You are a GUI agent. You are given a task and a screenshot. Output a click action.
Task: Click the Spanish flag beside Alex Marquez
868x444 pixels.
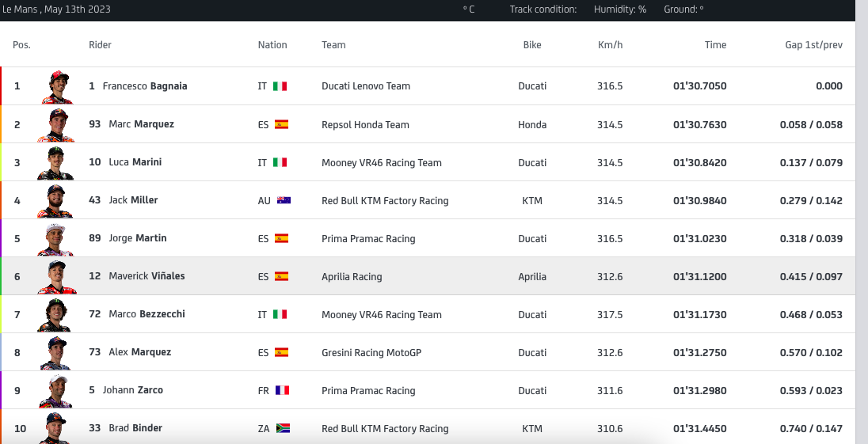coord(281,352)
